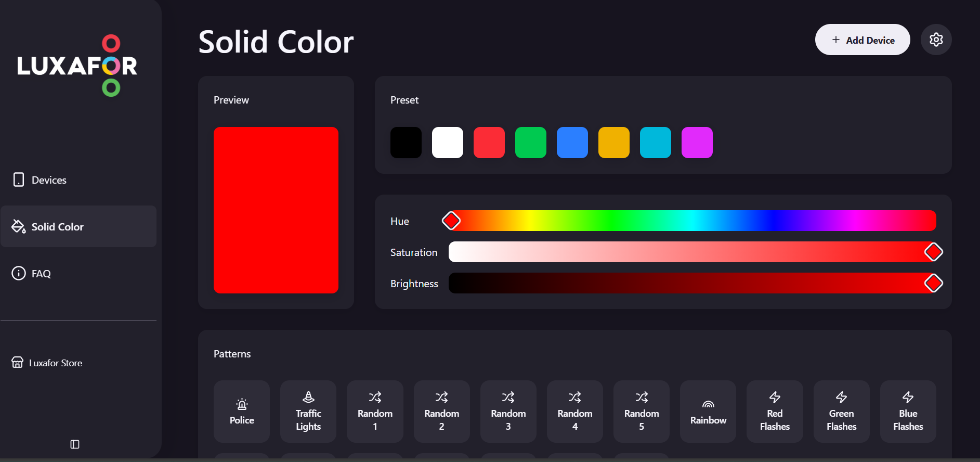This screenshot has height=462, width=980.
Task: Start the Police light pattern
Action: (242, 412)
